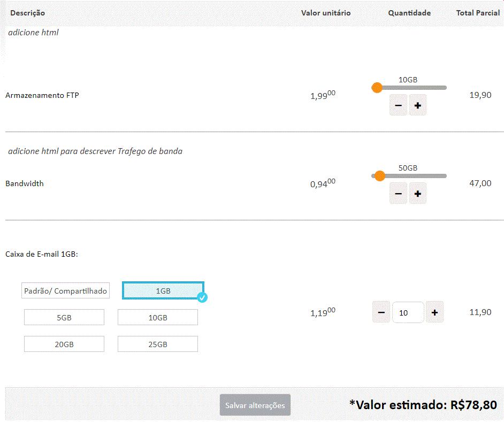Choose the 25GB mailbox size
Screen dimensions: 504x422
tap(158, 344)
